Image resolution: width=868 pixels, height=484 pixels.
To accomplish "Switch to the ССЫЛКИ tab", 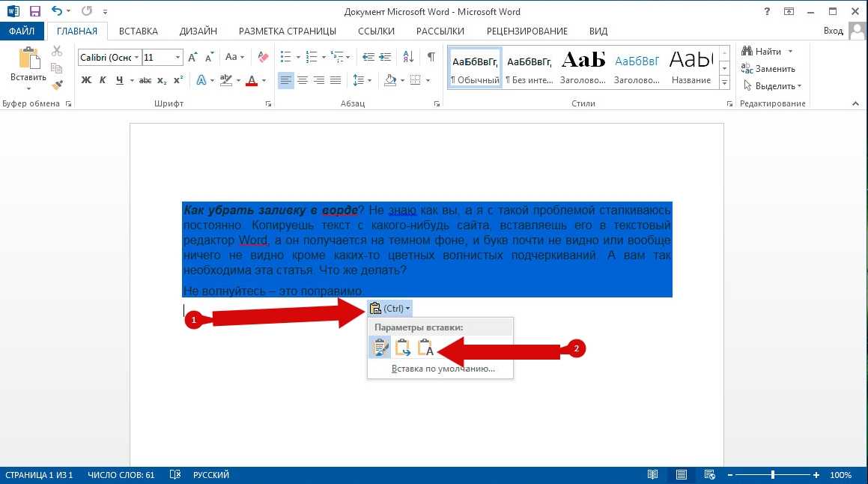I will click(376, 31).
